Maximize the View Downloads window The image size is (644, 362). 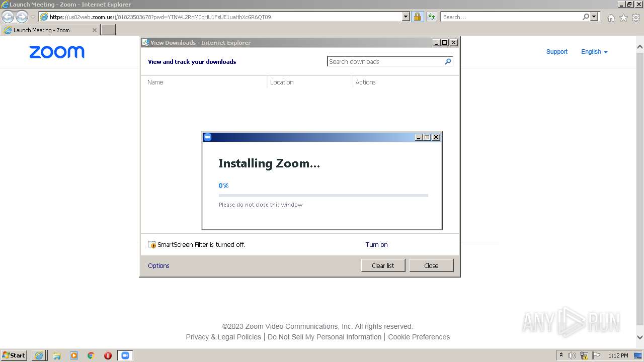pyautogui.click(x=445, y=43)
